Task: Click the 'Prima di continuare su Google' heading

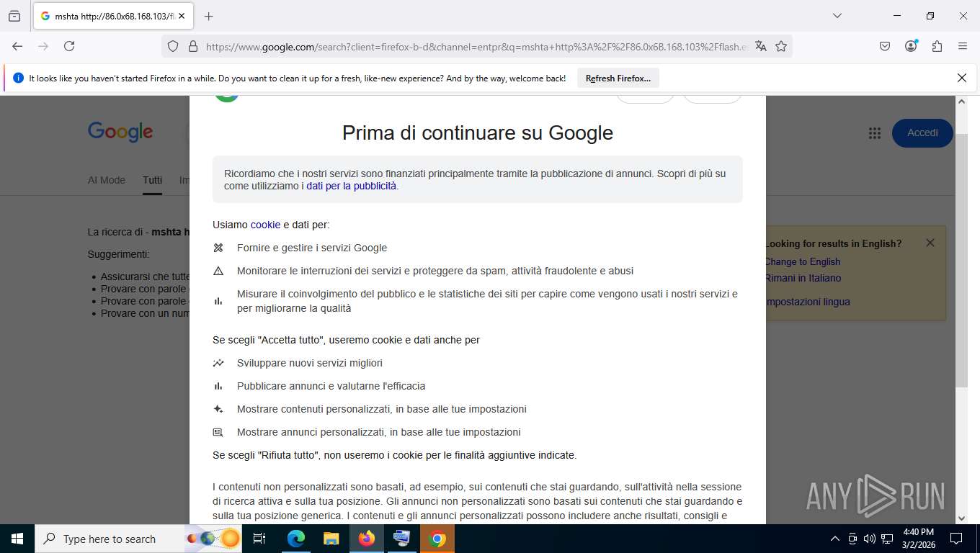Action: click(x=478, y=133)
